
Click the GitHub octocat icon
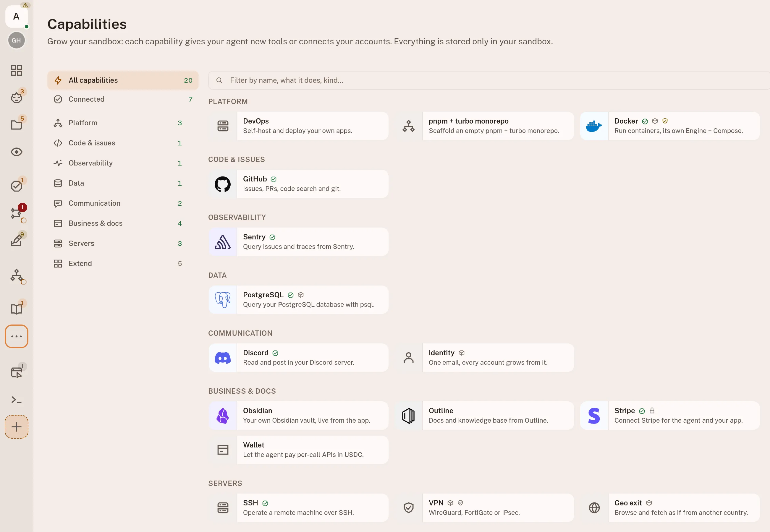(222, 184)
